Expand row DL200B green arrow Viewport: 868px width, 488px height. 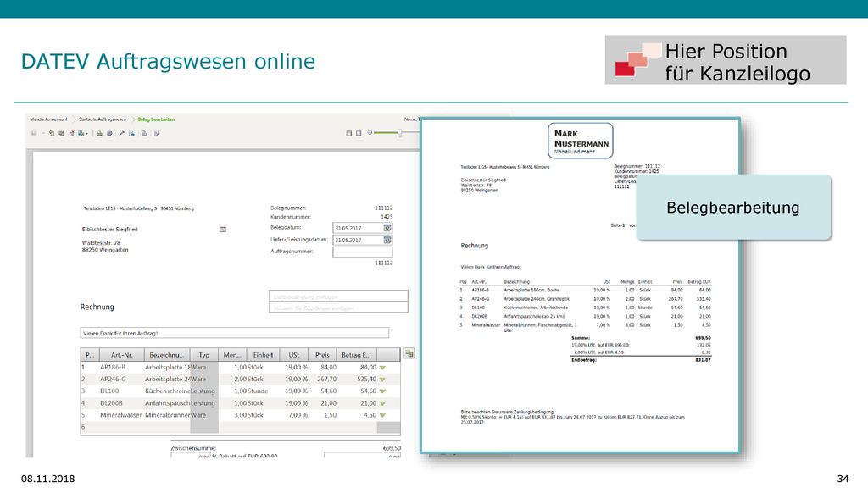[382, 403]
